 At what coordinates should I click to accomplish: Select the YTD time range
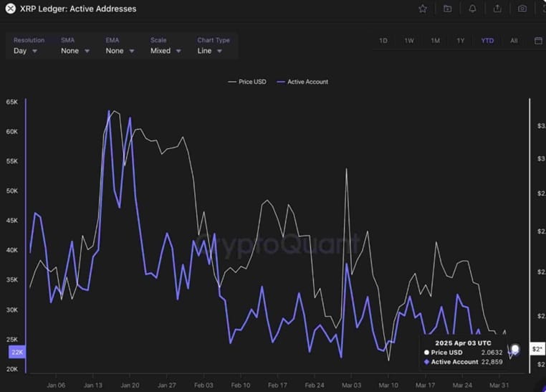(x=487, y=41)
